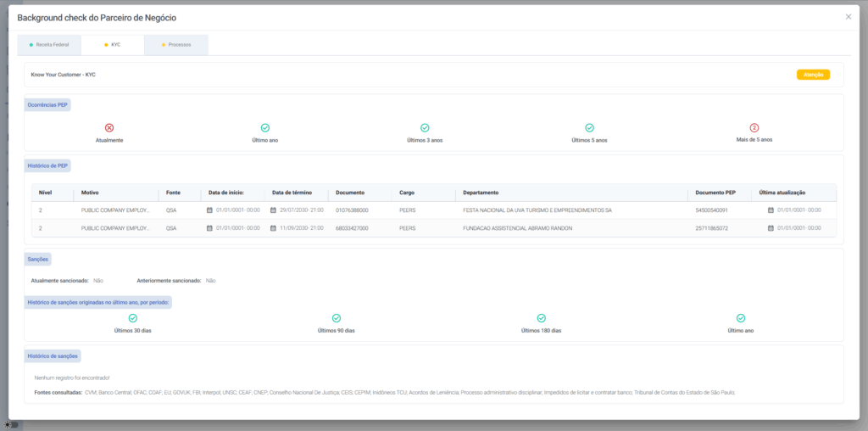Click the yellow Atenção button

pyautogui.click(x=813, y=75)
